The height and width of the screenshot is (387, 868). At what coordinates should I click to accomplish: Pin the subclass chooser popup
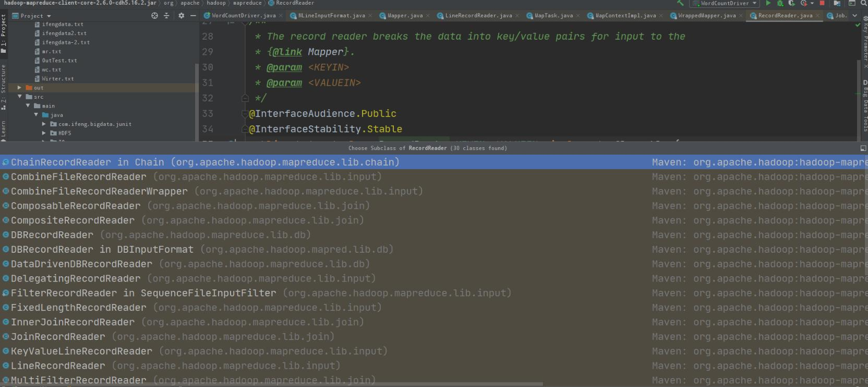tap(862, 148)
